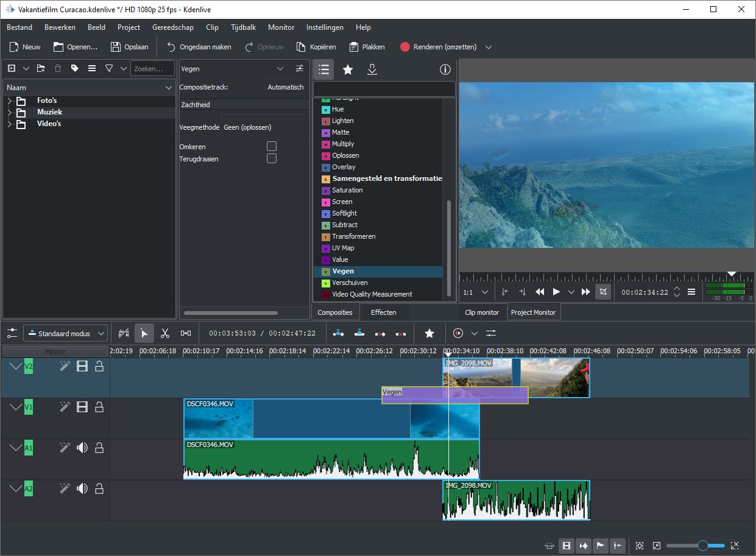Click the Opslaan button
Viewport: 756px width, 556px height.
(x=129, y=47)
